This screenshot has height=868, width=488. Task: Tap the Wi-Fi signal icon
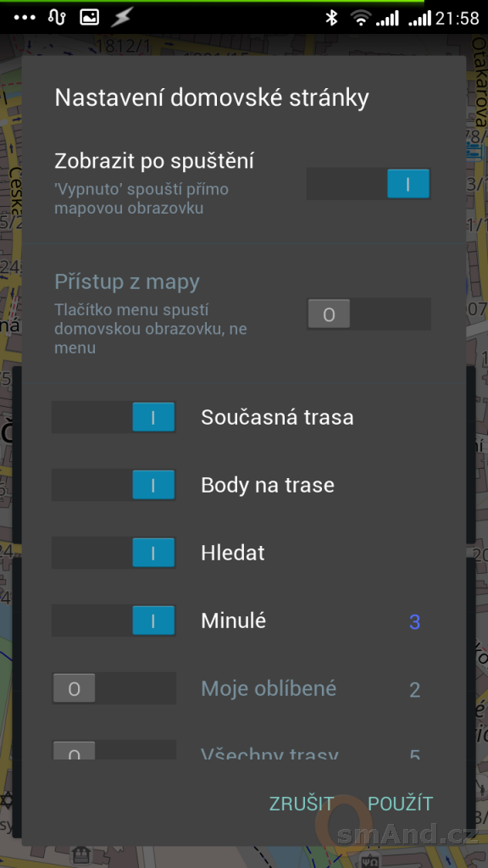tap(360, 18)
